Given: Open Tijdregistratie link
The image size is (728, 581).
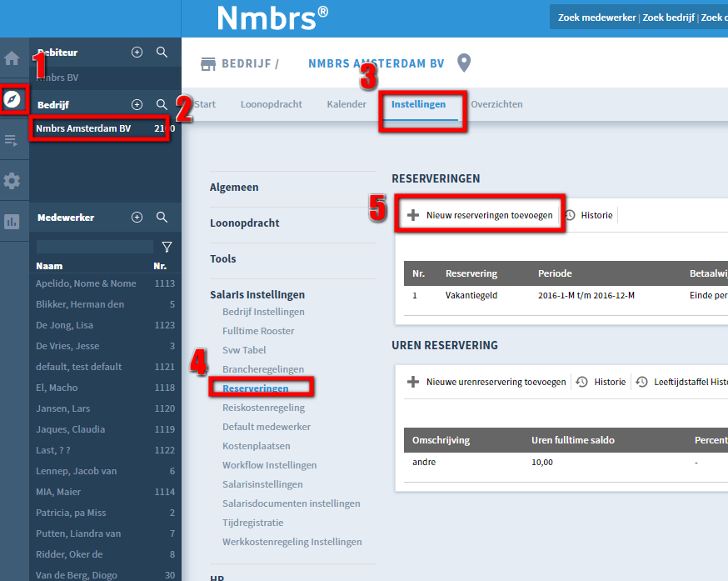Looking at the screenshot, I should 252,523.
